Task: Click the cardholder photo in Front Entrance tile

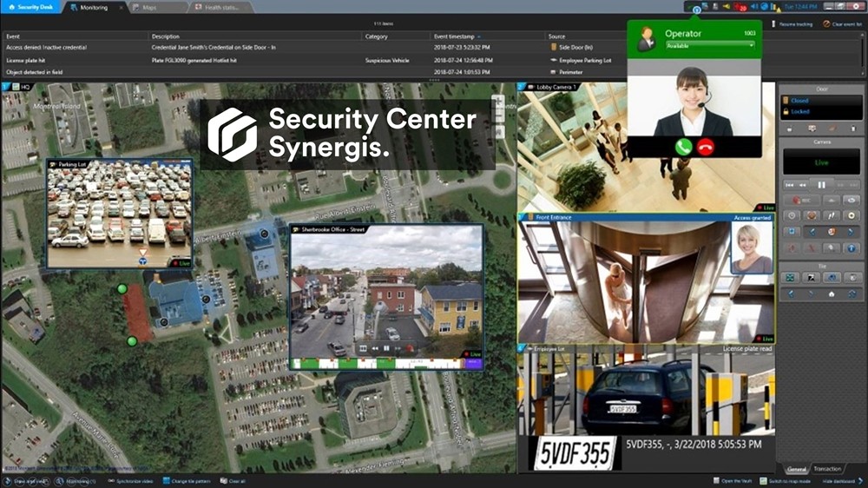Action: point(752,247)
